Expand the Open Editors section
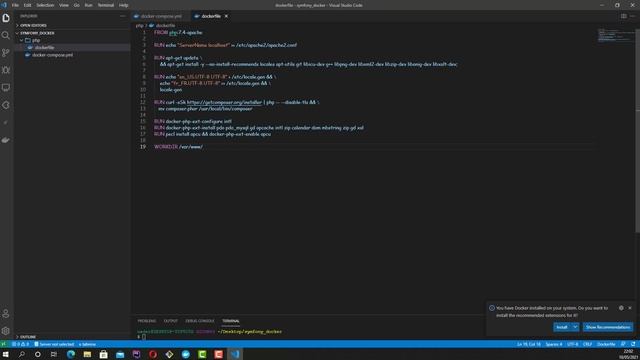 click(33, 25)
